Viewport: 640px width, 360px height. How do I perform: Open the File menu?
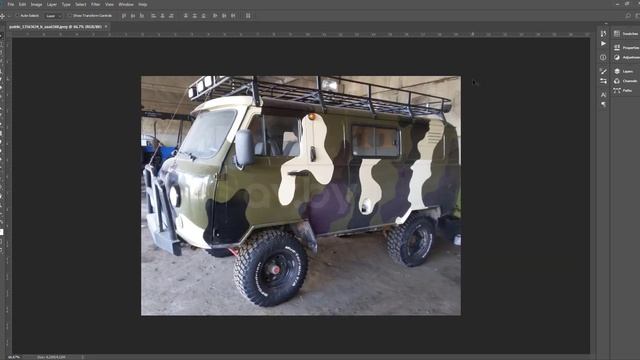tap(11, 4)
